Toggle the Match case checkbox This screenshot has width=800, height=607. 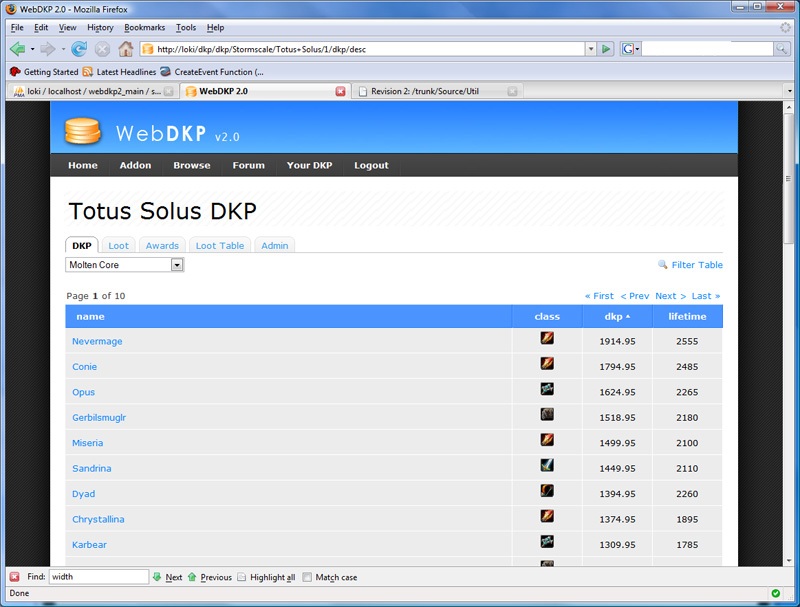coord(308,577)
